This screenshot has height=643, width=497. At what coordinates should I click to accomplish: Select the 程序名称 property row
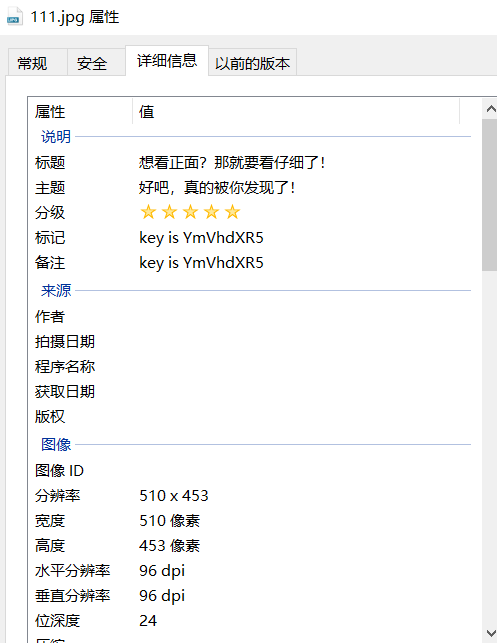coord(65,366)
